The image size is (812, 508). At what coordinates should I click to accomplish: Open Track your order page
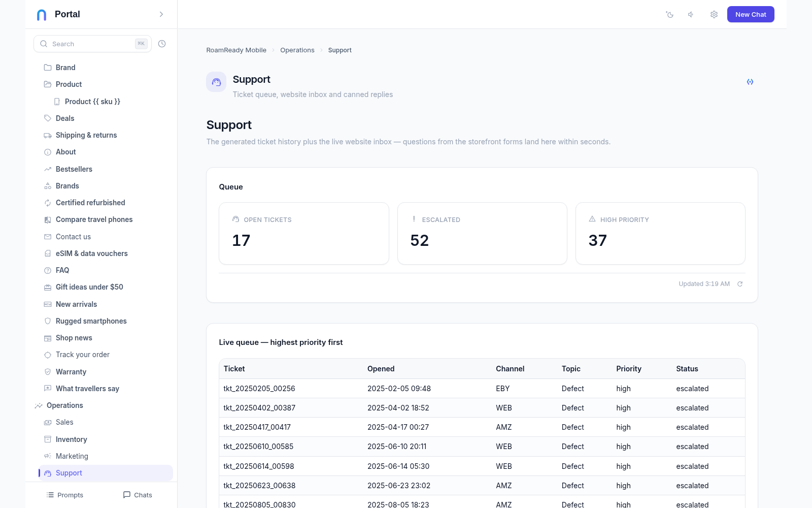[83, 355]
